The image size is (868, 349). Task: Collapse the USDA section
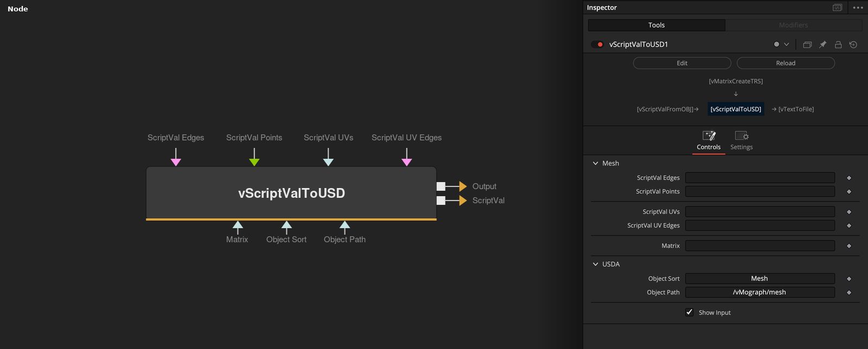pos(596,264)
